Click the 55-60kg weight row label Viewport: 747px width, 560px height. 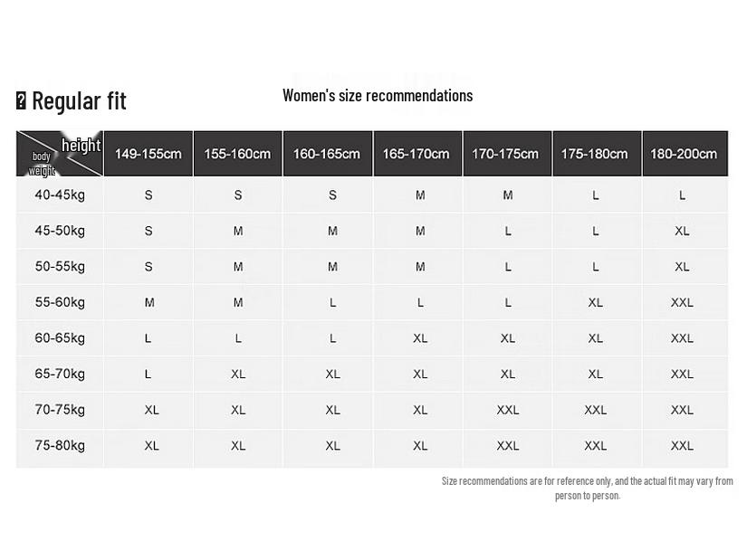click(x=60, y=302)
